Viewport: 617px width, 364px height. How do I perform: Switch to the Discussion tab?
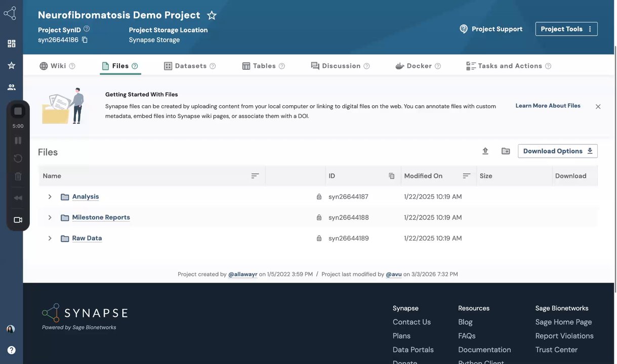click(x=336, y=66)
